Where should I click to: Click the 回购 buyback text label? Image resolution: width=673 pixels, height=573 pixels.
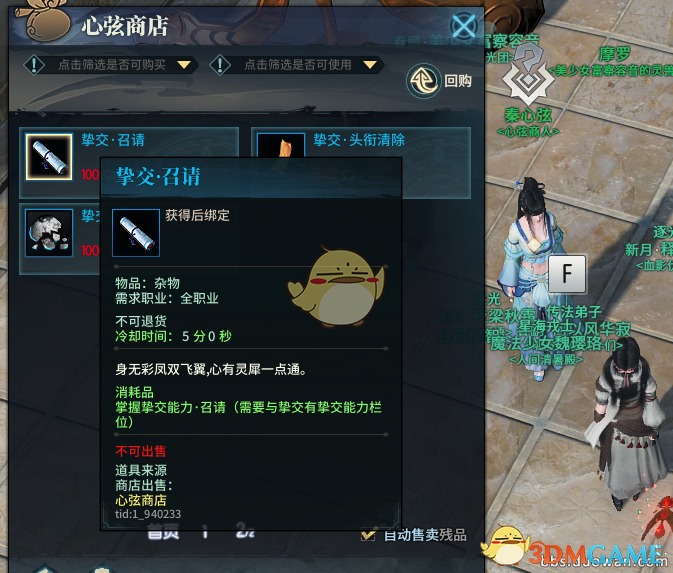coord(458,81)
